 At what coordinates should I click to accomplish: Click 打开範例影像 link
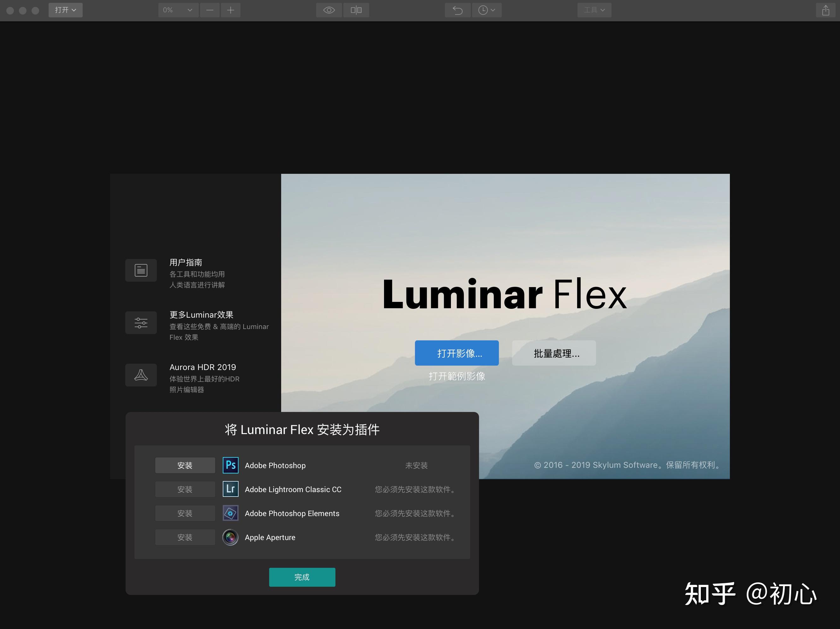[457, 376]
